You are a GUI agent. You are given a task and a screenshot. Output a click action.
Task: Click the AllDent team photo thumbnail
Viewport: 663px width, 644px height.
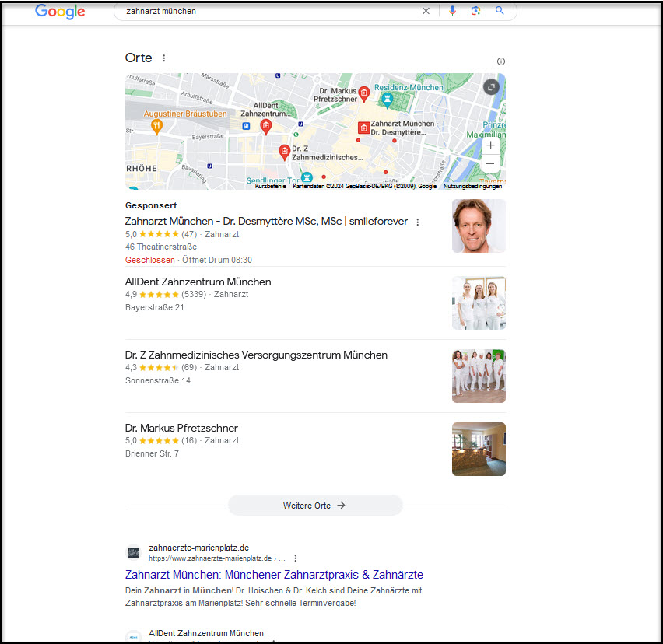[x=479, y=303]
